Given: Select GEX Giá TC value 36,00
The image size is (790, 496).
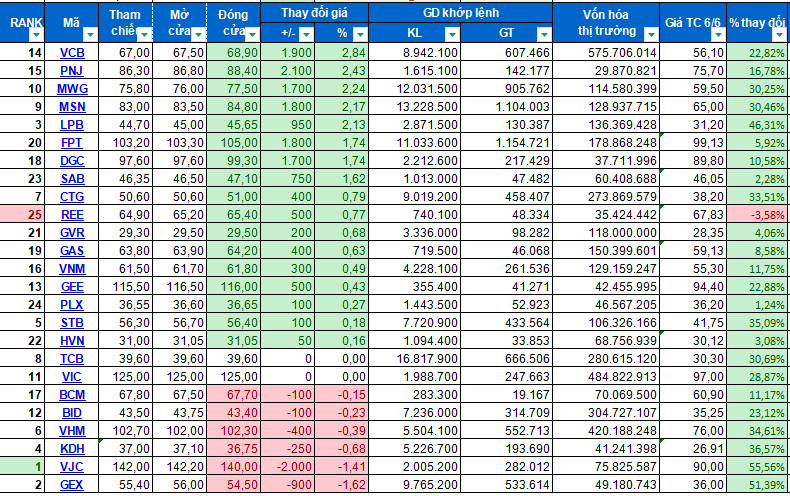Looking at the screenshot, I should [693, 485].
